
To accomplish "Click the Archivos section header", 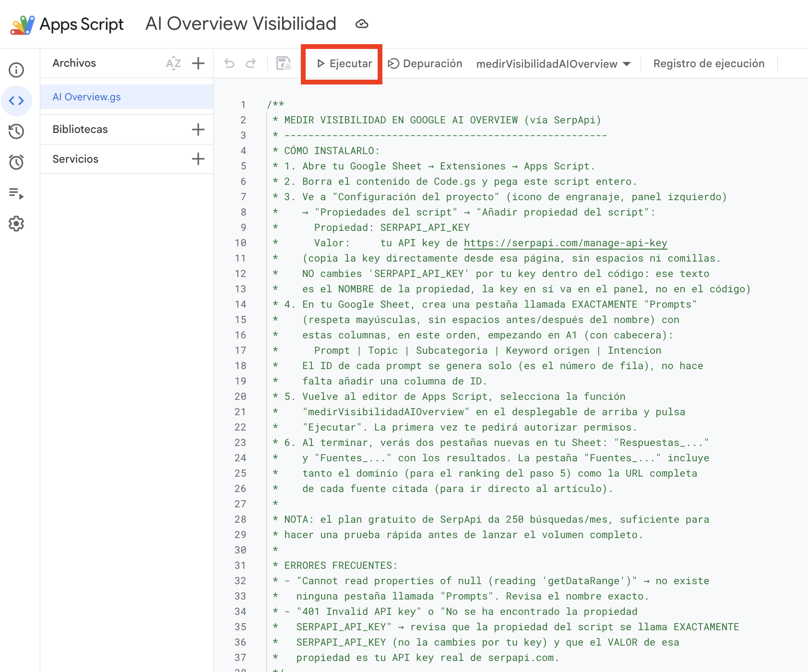I will tap(74, 63).
